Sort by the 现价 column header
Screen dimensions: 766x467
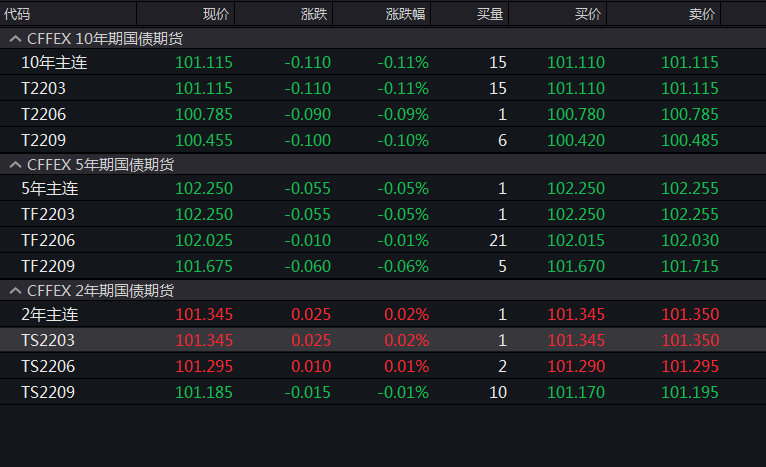coord(215,14)
